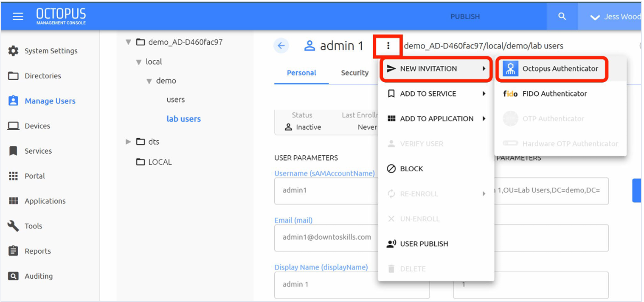
Task: Collapse the local tree node
Action: pos(138,62)
